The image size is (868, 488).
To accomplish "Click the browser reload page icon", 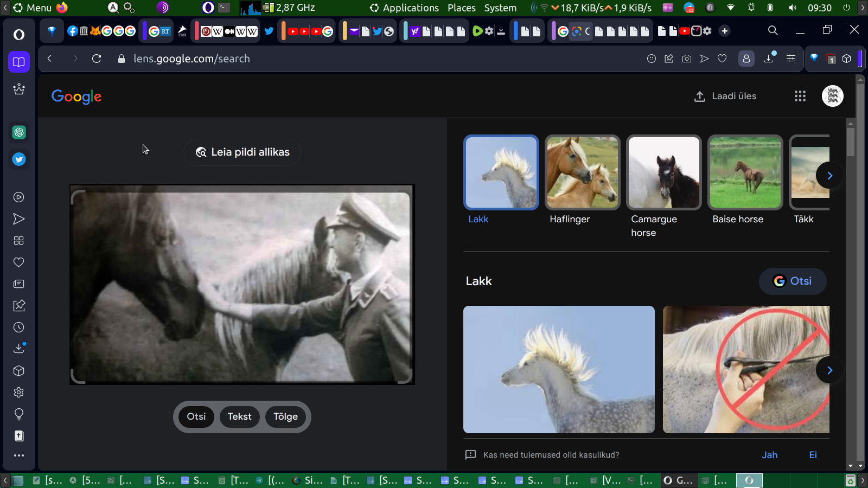I will [x=97, y=59].
